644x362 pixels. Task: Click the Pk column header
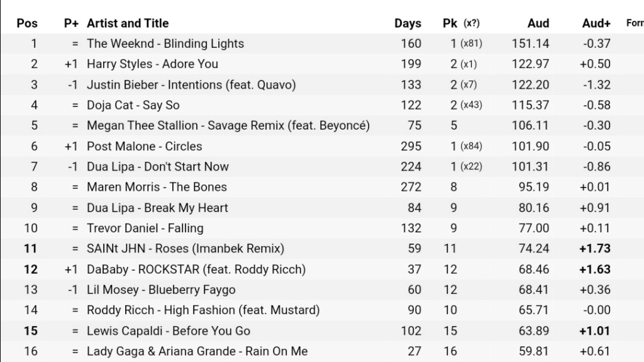(450, 23)
